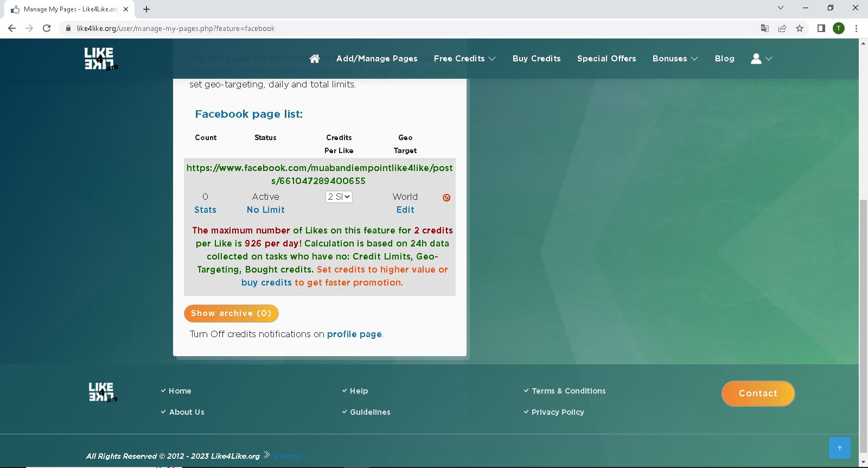The width and height of the screenshot is (868, 468).
Task: Open Privacy Policy link
Action: [558, 412]
